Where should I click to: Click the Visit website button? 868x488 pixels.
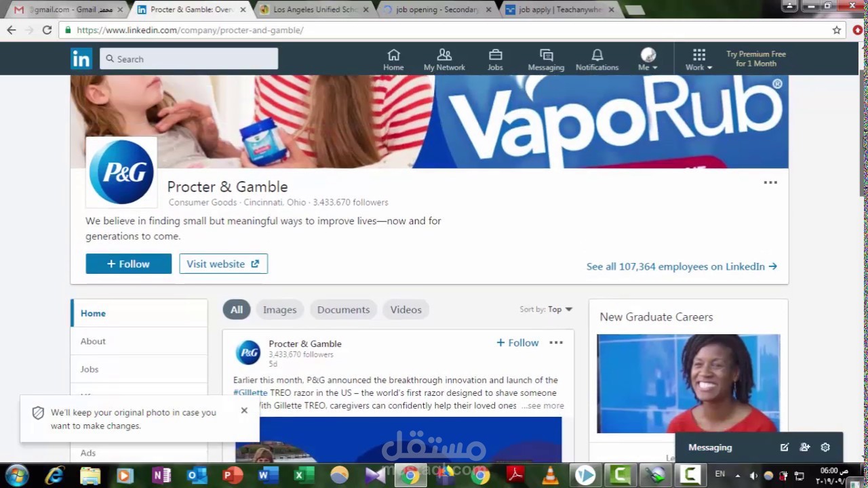(x=223, y=264)
